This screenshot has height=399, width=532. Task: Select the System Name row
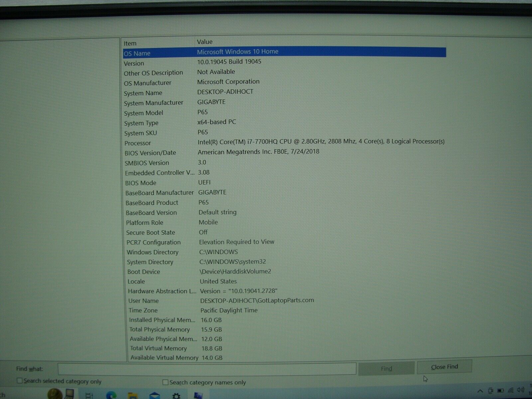284,92
